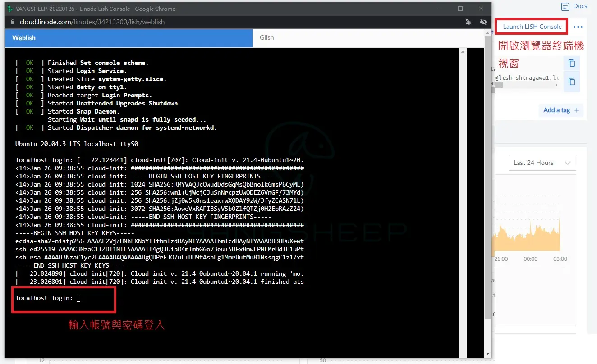Click the '23.026801 cloud-init[720]' finished line
597x364 pixels.
point(160,282)
